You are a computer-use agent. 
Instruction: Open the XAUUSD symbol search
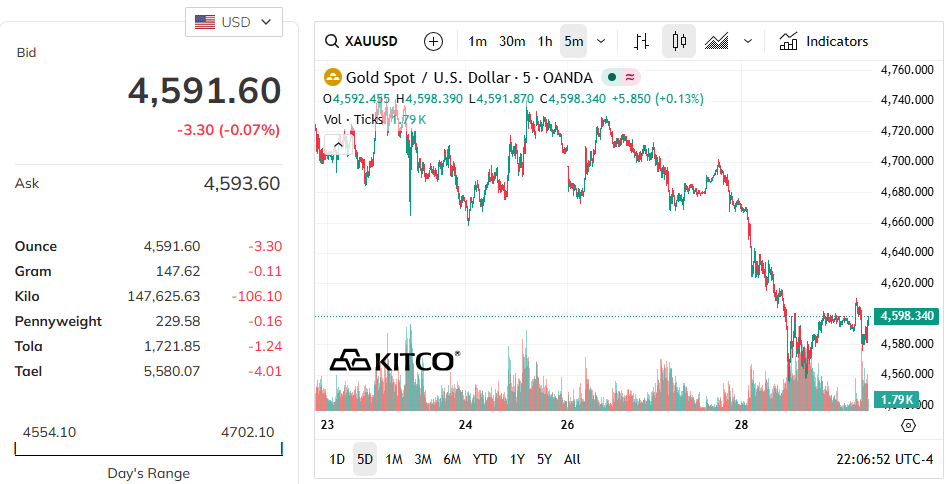point(362,41)
